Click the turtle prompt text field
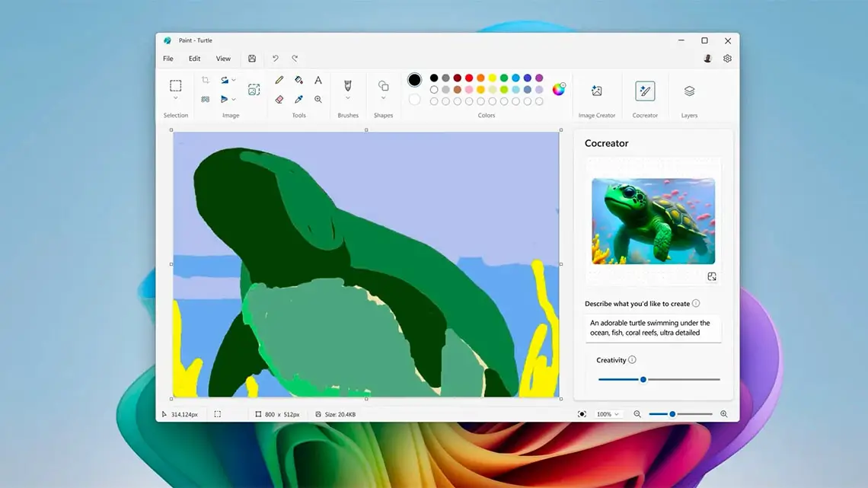Viewport: 868px width, 488px height. 653,328
